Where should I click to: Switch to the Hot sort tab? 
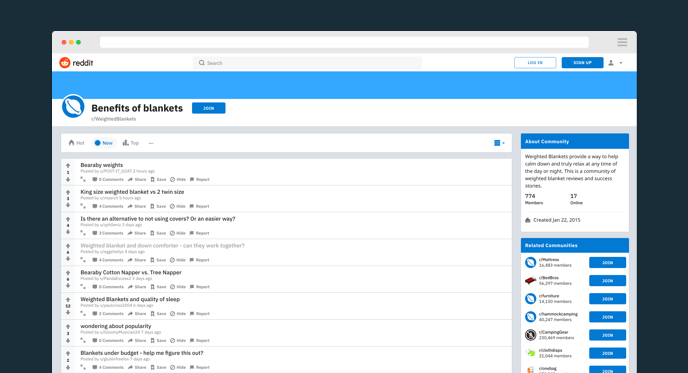point(76,143)
